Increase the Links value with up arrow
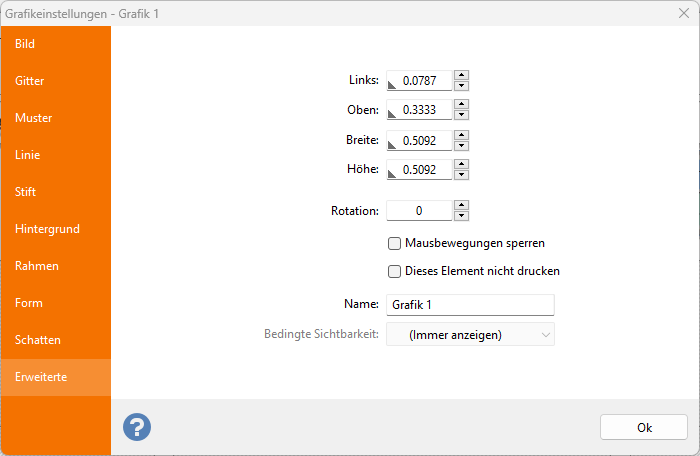The width and height of the screenshot is (700, 456). pyautogui.click(x=461, y=75)
